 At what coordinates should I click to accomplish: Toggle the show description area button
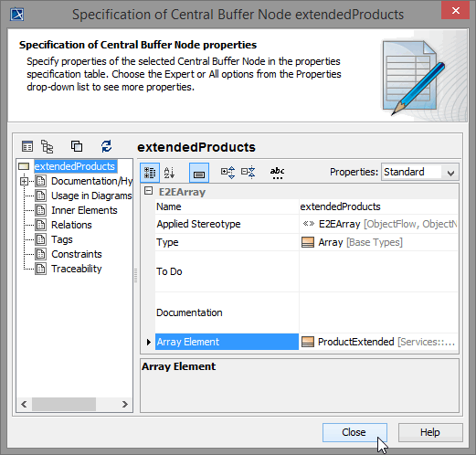coord(199,173)
